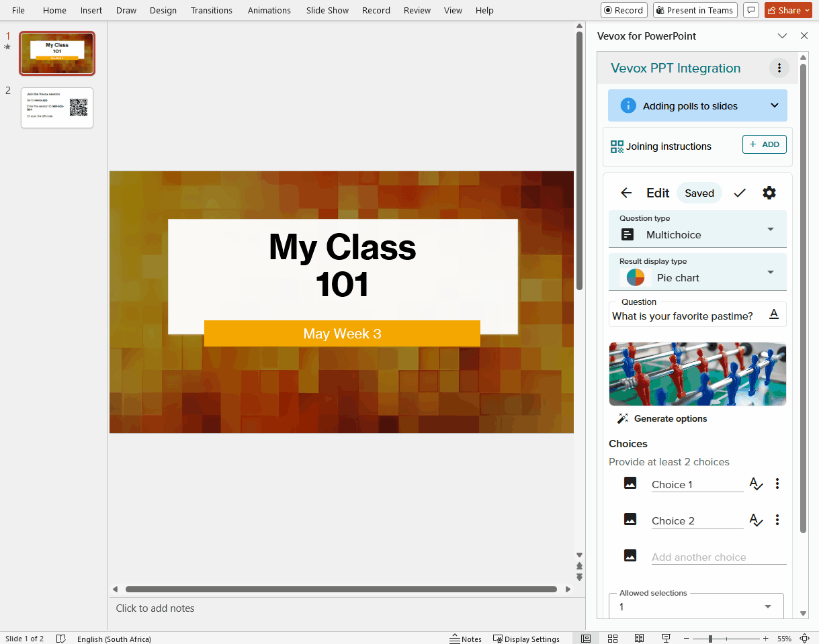
Task: Click the 55% zoom level
Action: pos(784,639)
